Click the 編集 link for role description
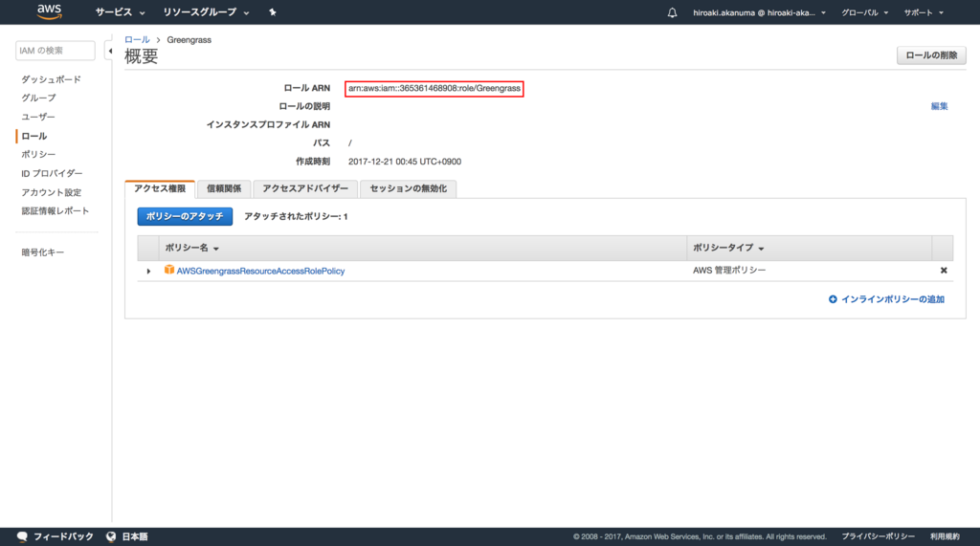Viewport: 980px width, 546px height. (940, 106)
